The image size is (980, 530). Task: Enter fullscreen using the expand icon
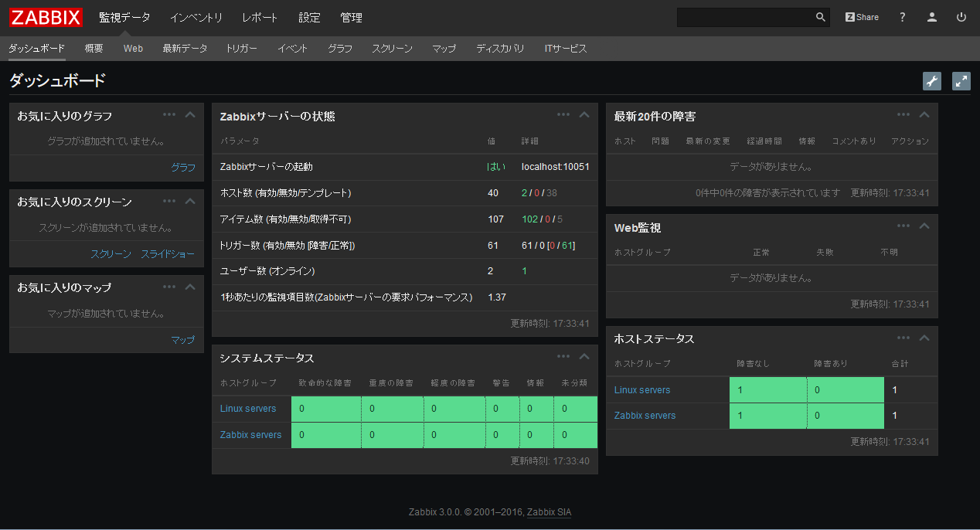(961, 80)
